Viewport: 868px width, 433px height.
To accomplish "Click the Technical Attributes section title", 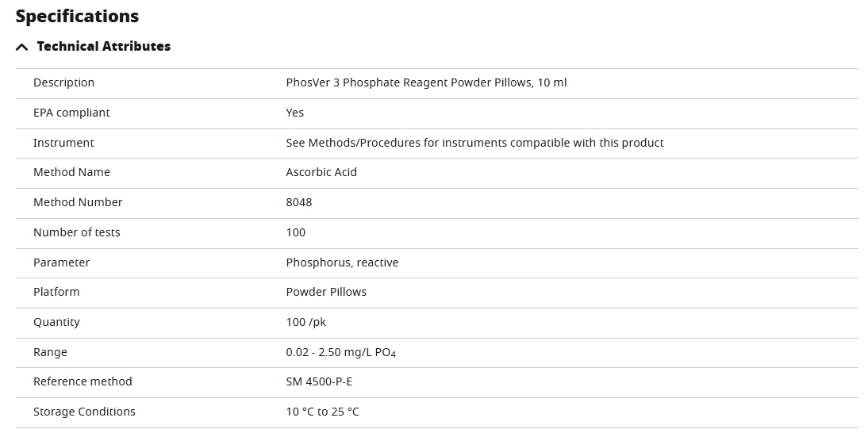I will pos(103,47).
